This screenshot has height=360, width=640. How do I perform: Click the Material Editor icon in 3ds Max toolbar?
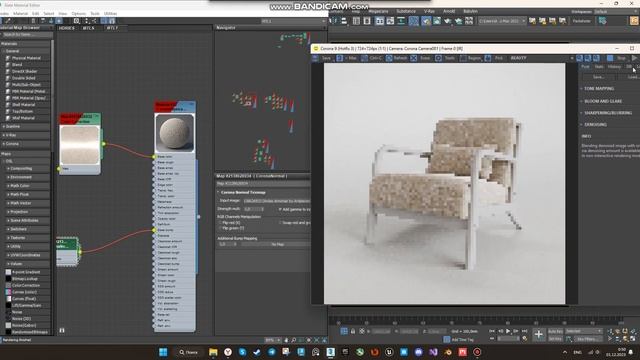[x=413, y=21]
